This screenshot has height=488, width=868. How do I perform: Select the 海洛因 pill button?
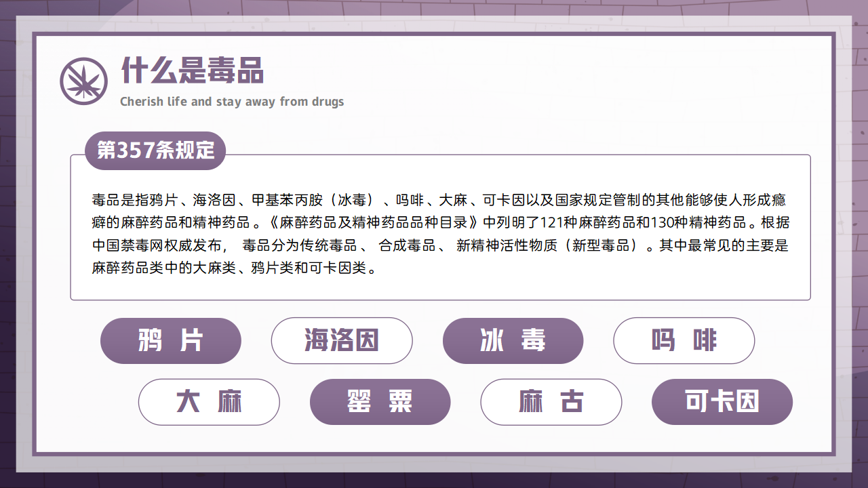[x=342, y=341]
